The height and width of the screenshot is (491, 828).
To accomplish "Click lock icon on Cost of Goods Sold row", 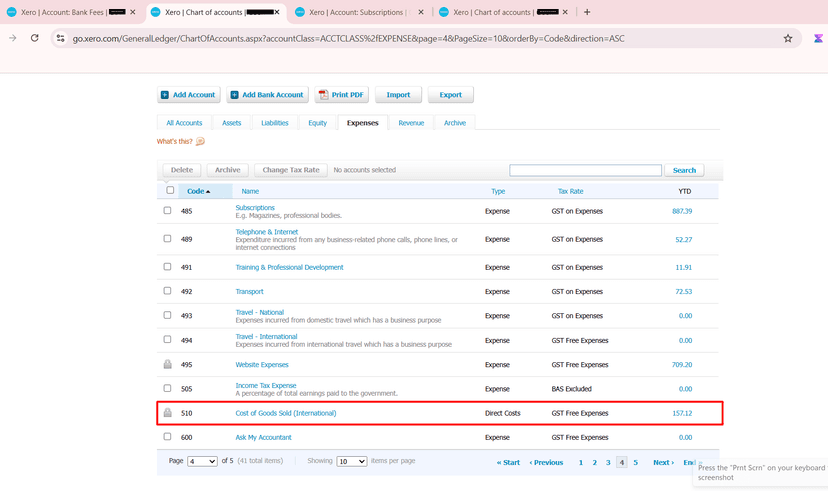I will coord(168,412).
